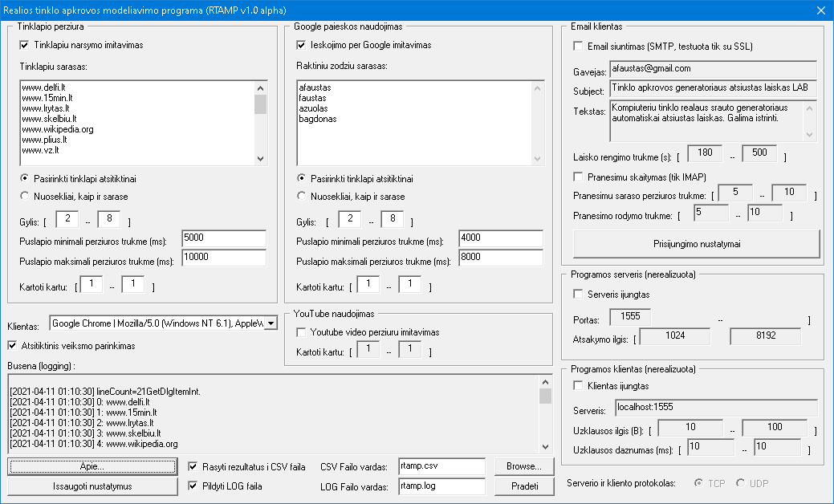Enable Youtube video perziuru imitavimas
The height and width of the screenshot is (504, 834).
(301, 332)
